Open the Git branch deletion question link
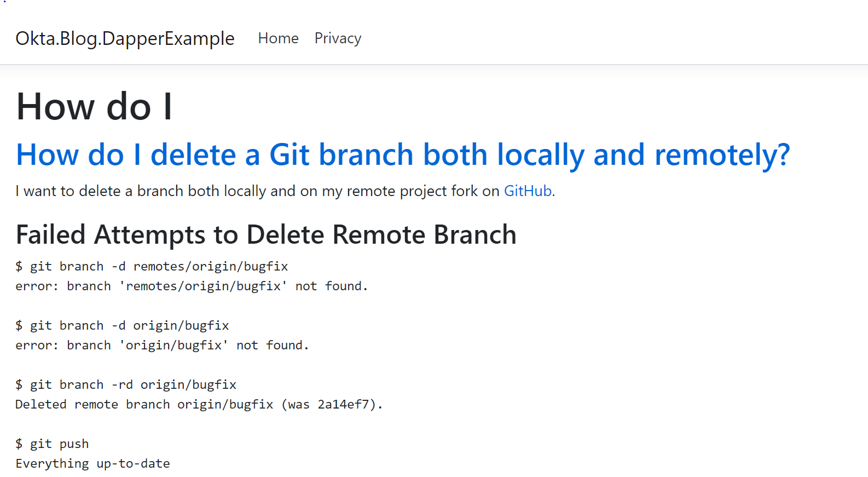868x477 pixels. [x=402, y=154]
